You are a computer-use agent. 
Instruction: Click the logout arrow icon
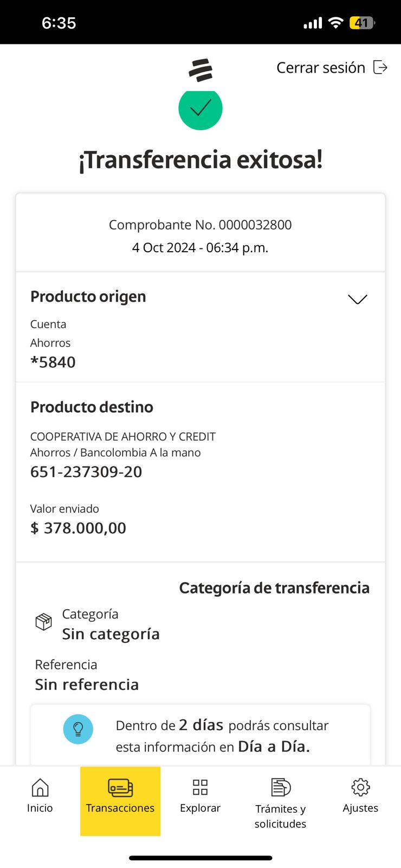pos(380,68)
